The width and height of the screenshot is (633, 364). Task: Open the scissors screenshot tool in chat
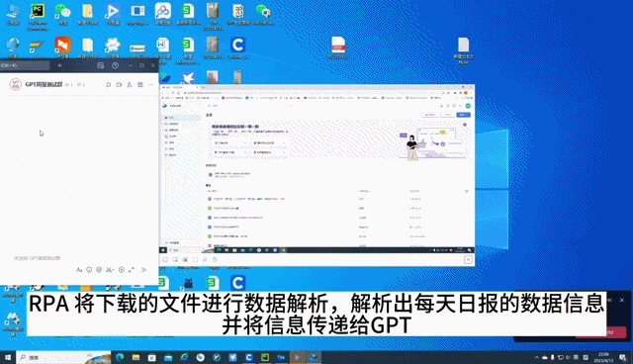tap(110, 270)
